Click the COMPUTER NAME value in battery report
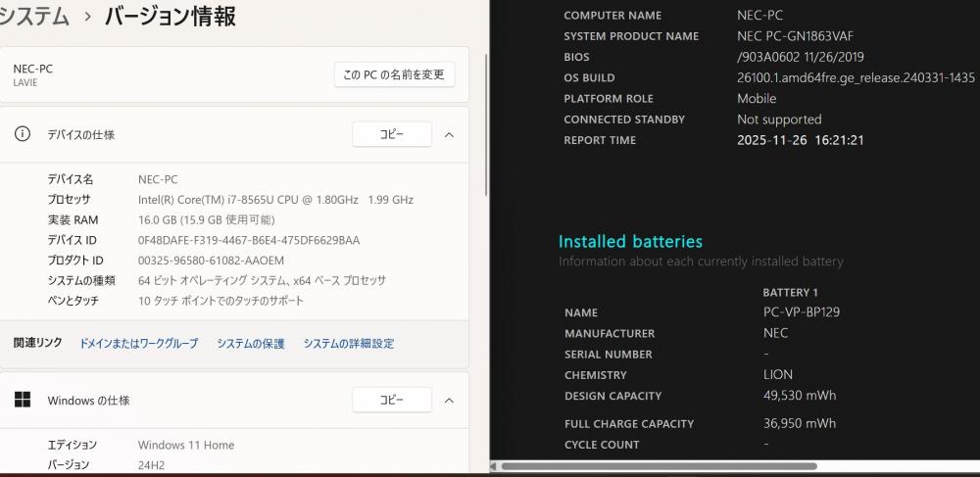 [x=760, y=16]
